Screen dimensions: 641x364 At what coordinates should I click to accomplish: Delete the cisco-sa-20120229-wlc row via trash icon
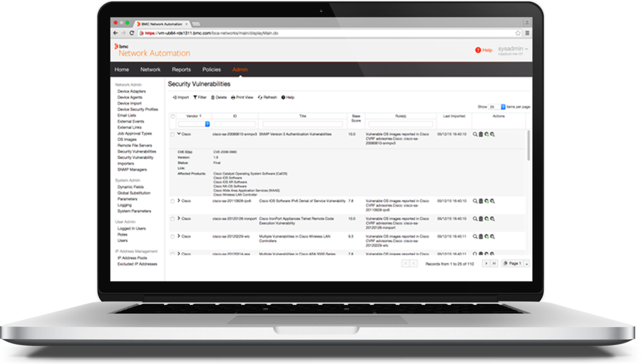pyautogui.click(x=481, y=236)
